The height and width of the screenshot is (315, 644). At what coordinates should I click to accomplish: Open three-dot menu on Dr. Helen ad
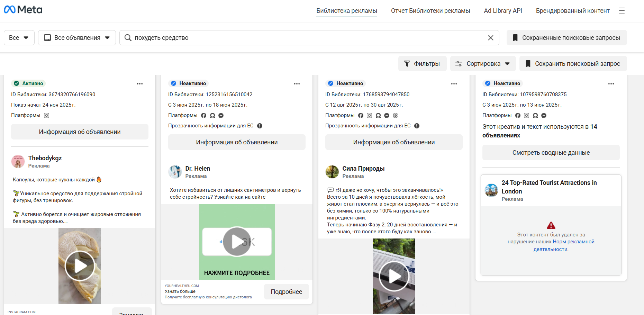pyautogui.click(x=297, y=84)
